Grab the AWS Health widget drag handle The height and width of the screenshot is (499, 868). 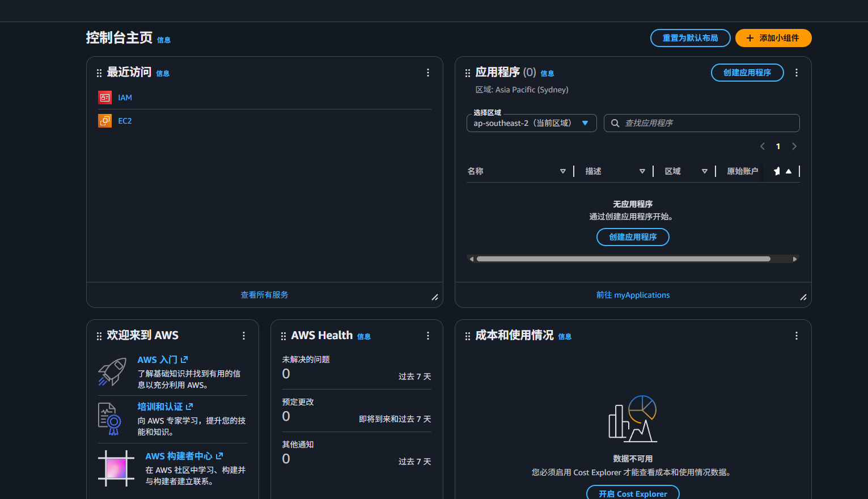coord(283,336)
